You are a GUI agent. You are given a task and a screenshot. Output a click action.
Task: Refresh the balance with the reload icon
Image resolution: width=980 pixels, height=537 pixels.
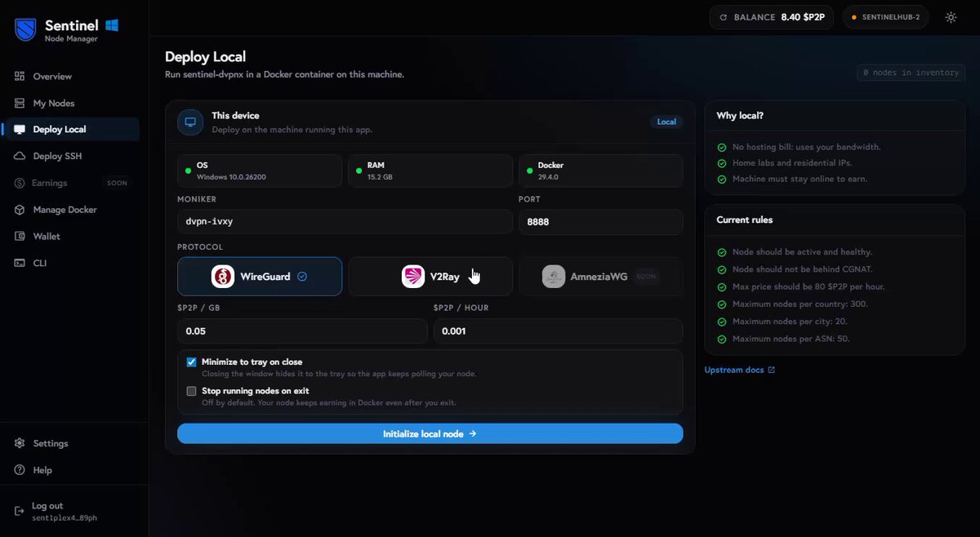723,17
